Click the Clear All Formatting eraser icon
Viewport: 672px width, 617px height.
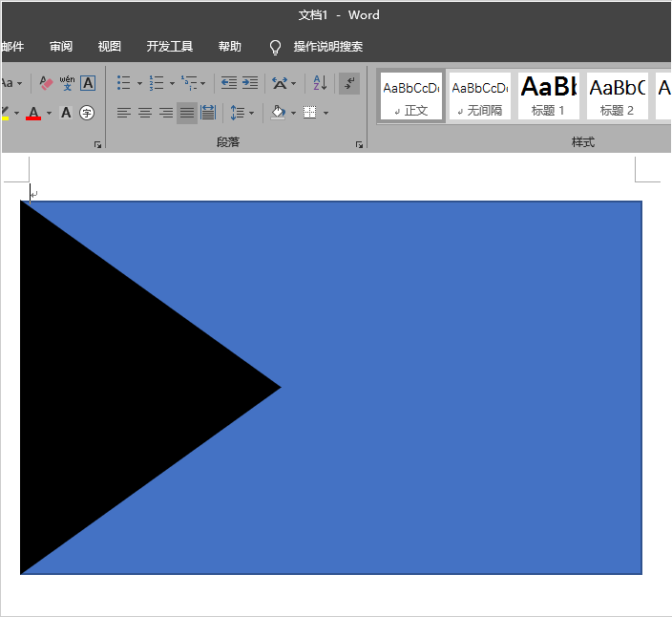(x=46, y=83)
